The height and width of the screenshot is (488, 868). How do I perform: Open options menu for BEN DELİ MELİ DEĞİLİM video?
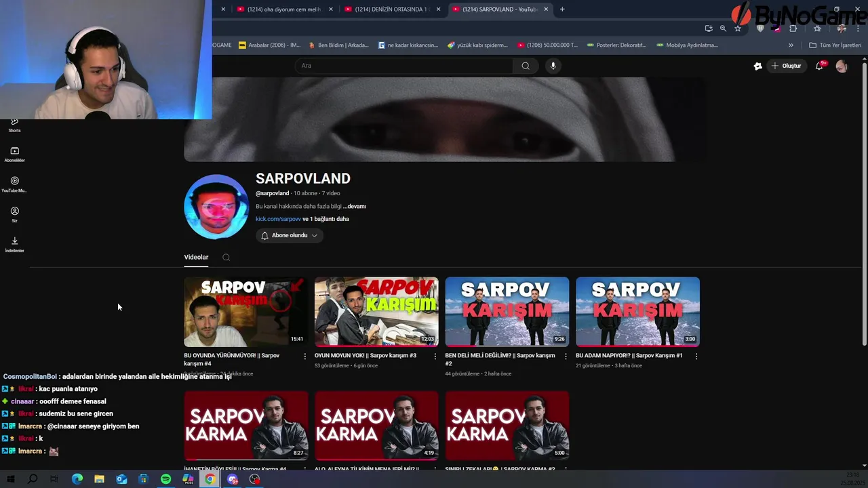pyautogui.click(x=566, y=357)
